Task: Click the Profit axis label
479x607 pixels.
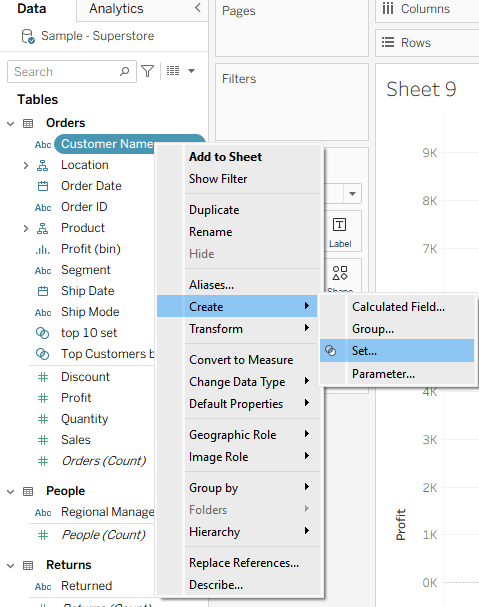Action: tap(401, 525)
